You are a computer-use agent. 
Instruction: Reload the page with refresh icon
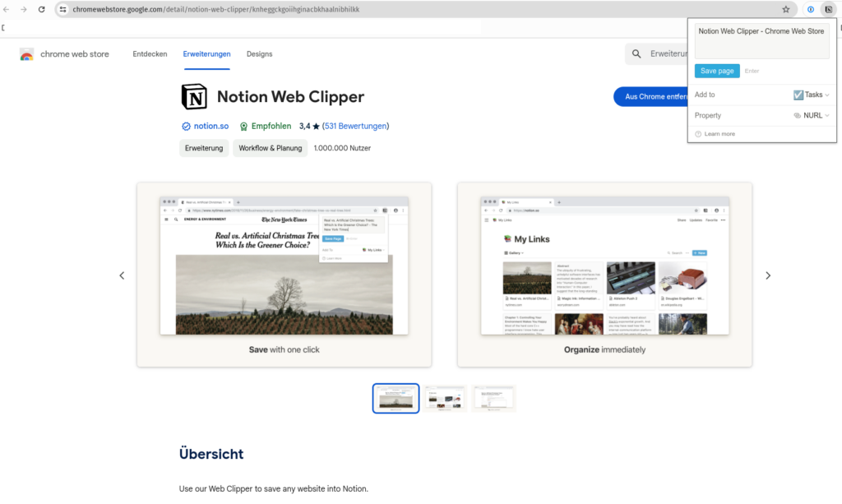[41, 9]
